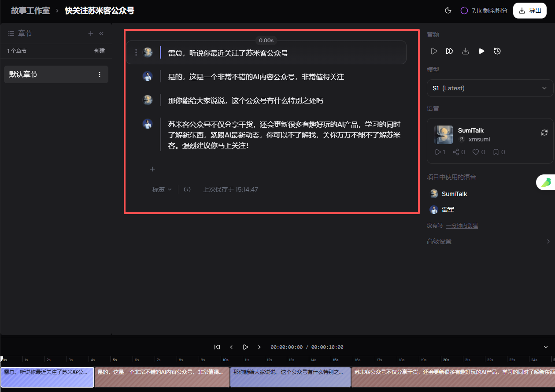This screenshot has width=555, height=392.
Task: Add a new chapter with the plus icon
Action: coord(91,33)
